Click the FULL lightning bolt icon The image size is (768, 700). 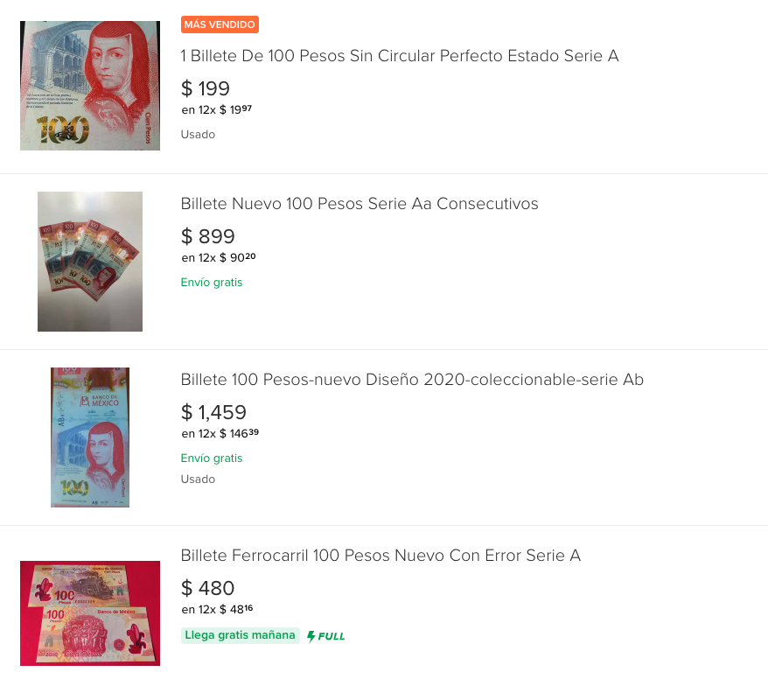point(311,636)
